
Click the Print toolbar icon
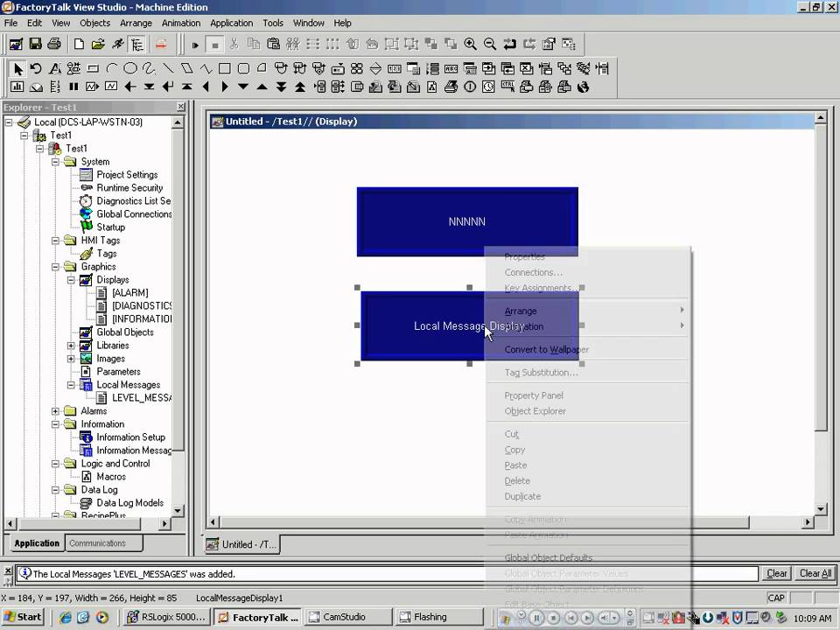[x=54, y=44]
